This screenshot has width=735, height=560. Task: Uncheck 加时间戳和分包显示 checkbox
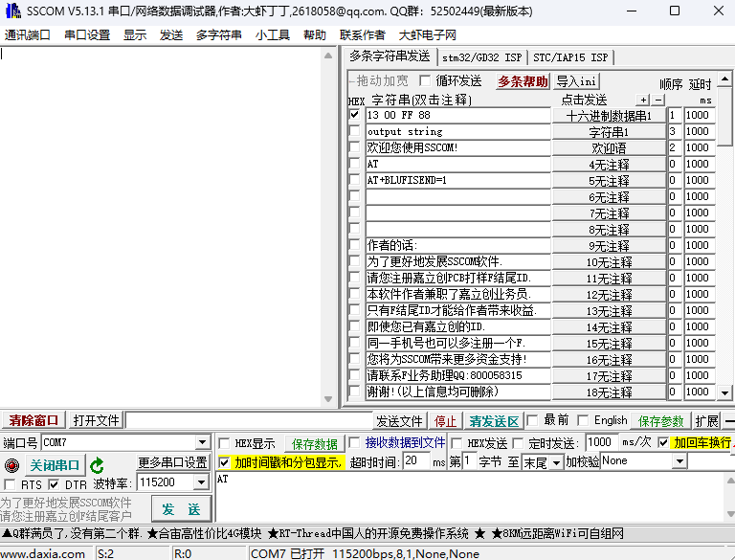click(224, 463)
